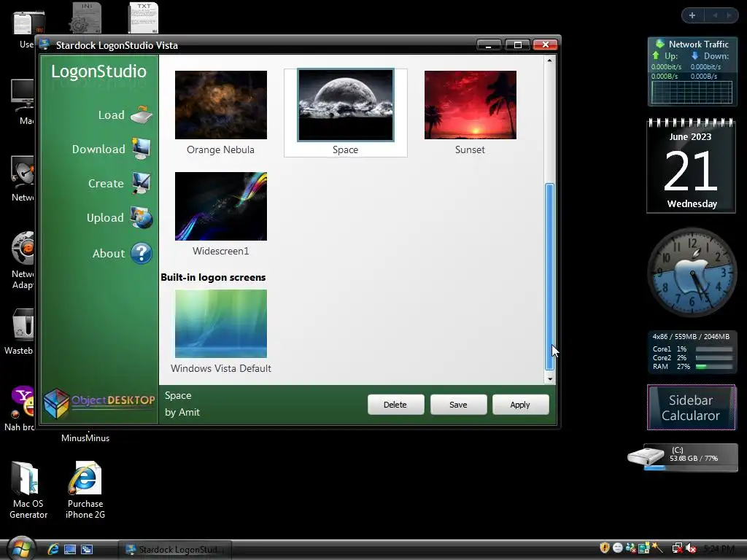Click the CPU and RAM meter gadget
The height and width of the screenshot is (560, 747).
692,351
